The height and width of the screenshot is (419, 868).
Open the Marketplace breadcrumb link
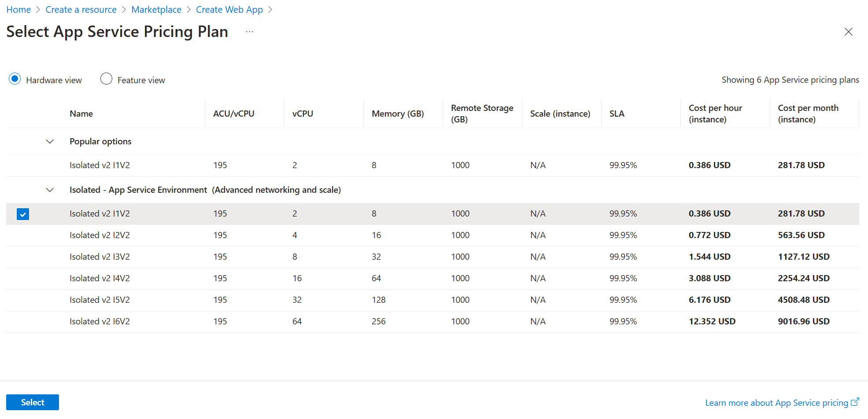pos(156,9)
